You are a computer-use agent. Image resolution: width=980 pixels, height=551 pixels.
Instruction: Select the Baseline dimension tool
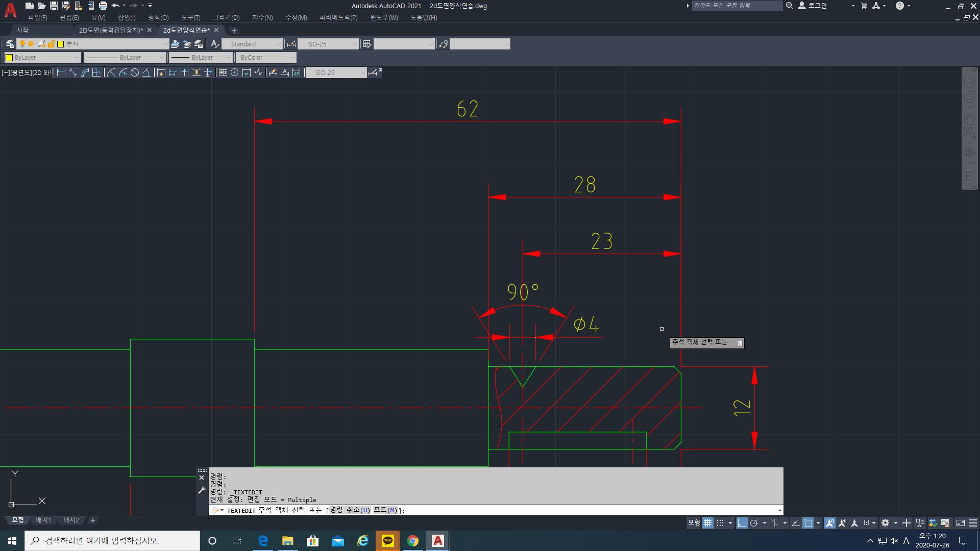pyautogui.click(x=173, y=72)
